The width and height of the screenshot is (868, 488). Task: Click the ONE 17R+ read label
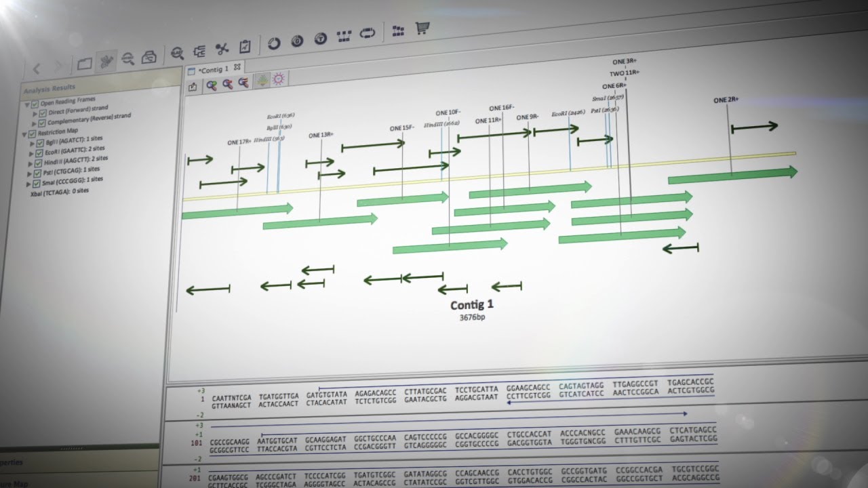point(239,142)
